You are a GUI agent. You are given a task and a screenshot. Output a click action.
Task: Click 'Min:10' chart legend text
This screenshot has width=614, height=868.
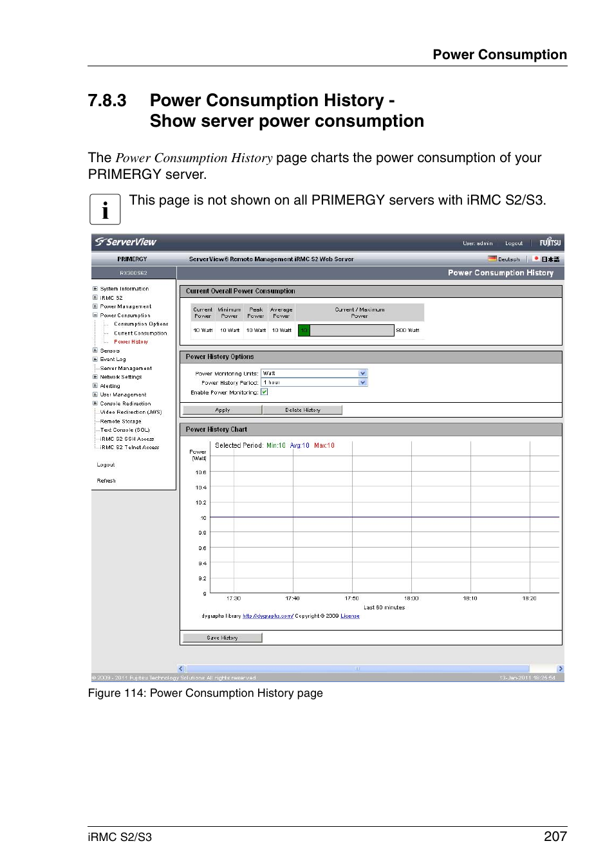276,445
